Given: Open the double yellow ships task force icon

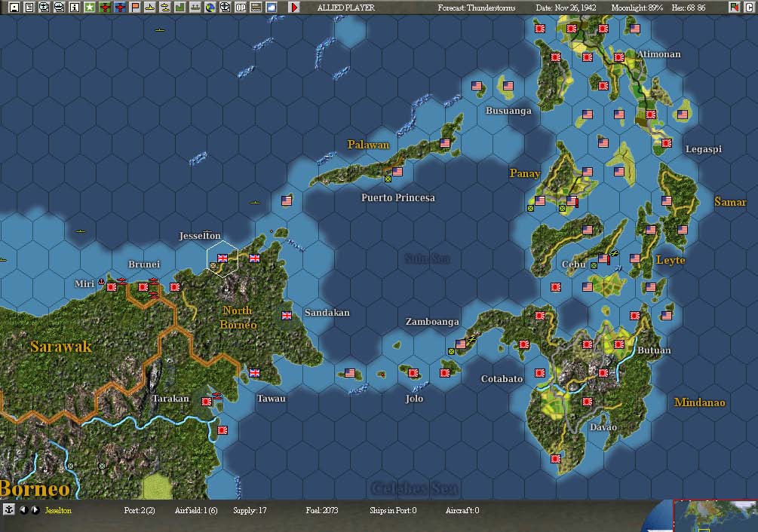Looking at the screenshot, I should [x=165, y=8].
